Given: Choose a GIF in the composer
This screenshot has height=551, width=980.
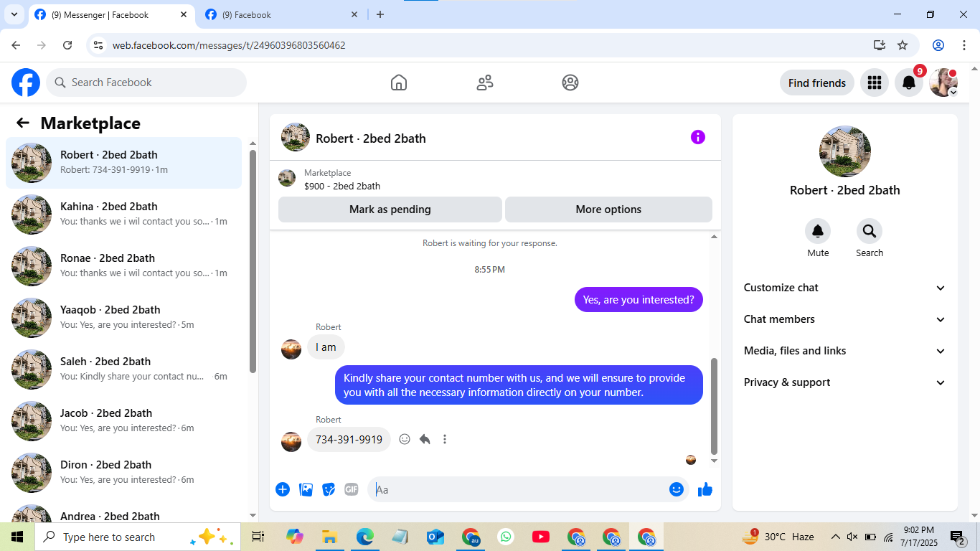Looking at the screenshot, I should (x=352, y=489).
